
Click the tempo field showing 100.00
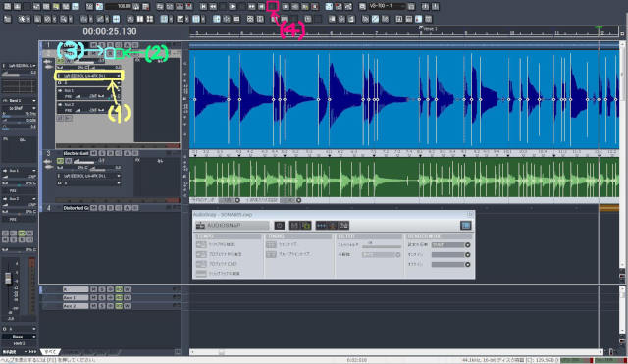pos(119,7)
